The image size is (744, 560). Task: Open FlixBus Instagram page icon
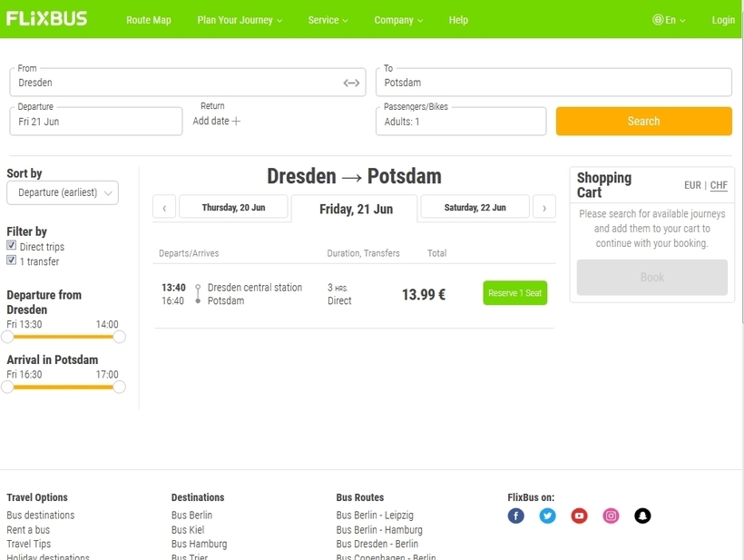pyautogui.click(x=612, y=516)
